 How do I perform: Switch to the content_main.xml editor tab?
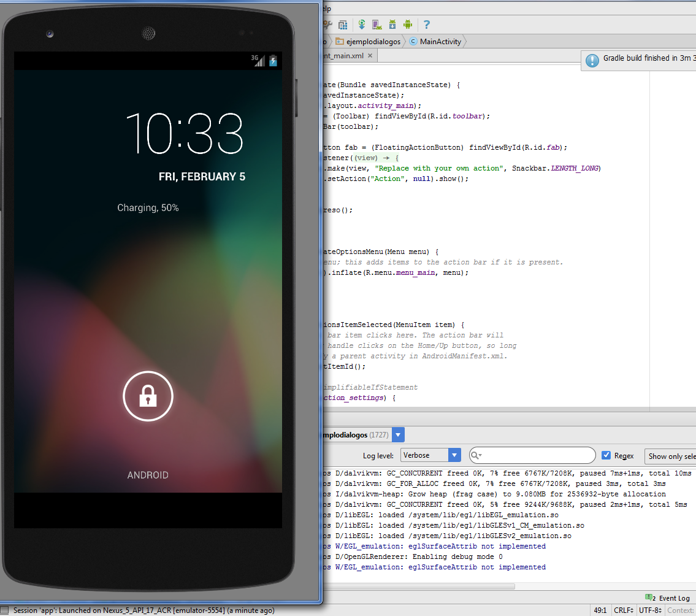tap(343, 55)
